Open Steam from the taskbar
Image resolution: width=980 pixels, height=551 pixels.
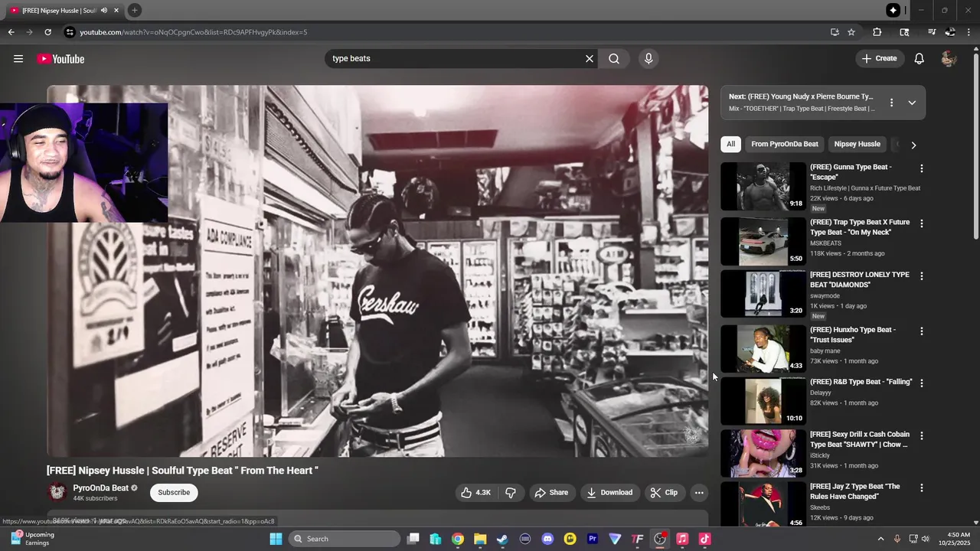(x=502, y=539)
